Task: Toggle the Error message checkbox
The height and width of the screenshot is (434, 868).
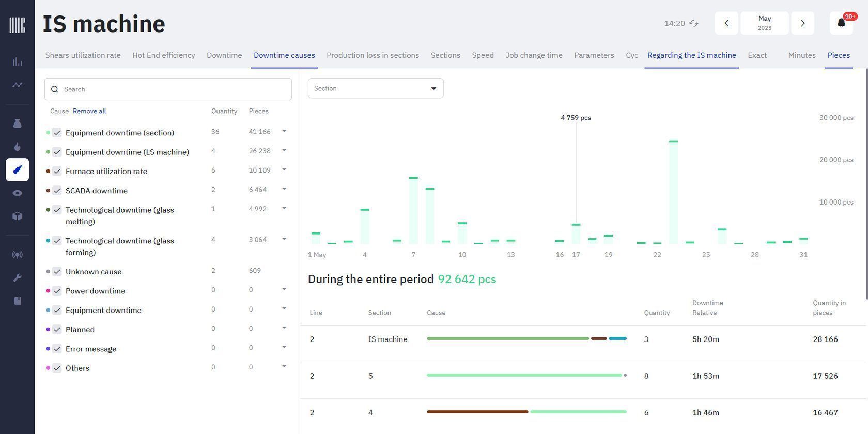Action: 57,349
